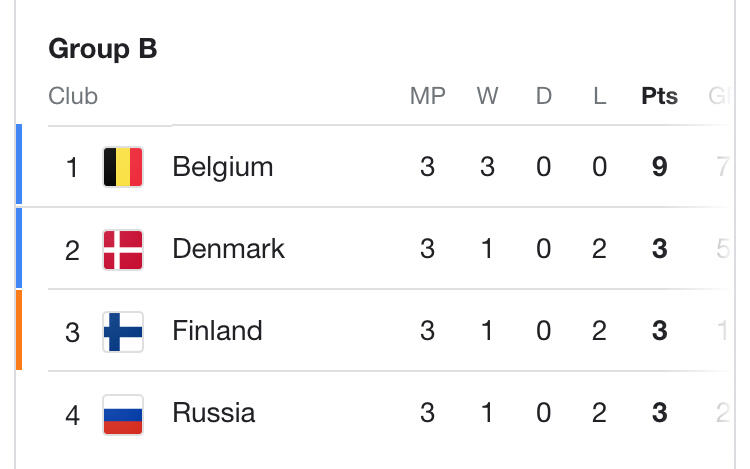Click Russia's rank number 4

point(72,413)
